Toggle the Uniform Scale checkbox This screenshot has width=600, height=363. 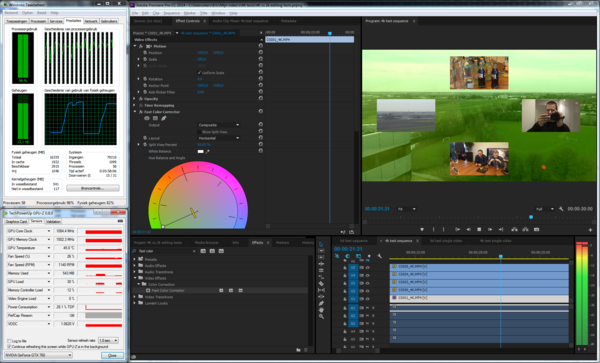(x=199, y=73)
